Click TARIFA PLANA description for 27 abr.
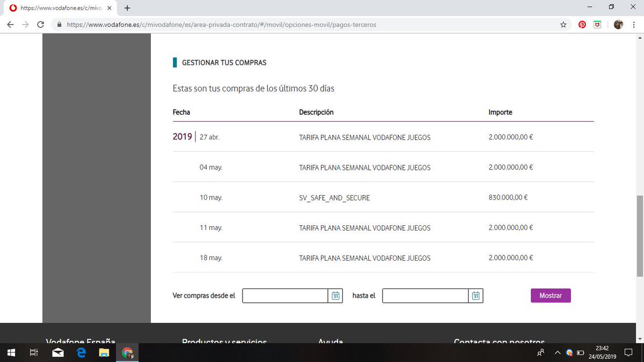This screenshot has width=644, height=362. (364, 137)
